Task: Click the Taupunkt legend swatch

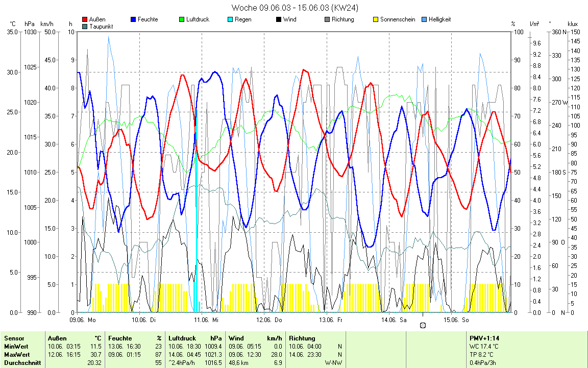Action: (85, 26)
